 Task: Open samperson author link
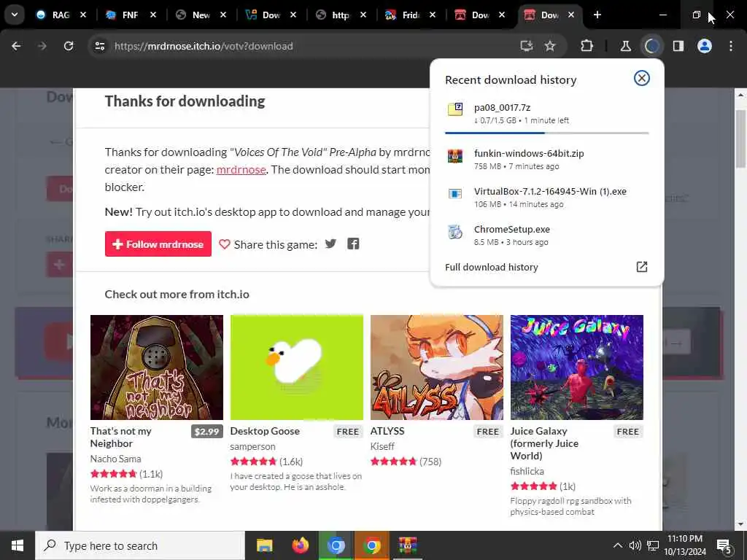252,446
